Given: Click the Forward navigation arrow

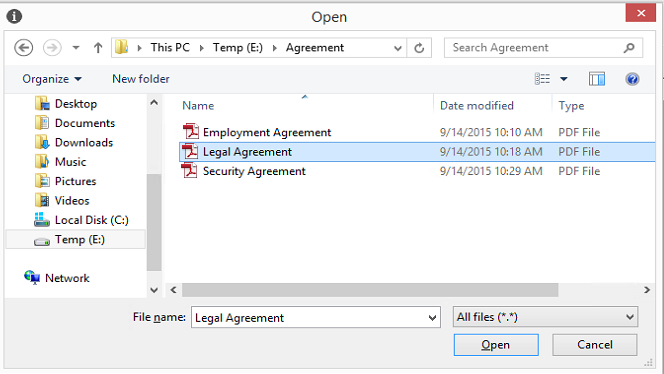Looking at the screenshot, I should pyautogui.click(x=52, y=47).
